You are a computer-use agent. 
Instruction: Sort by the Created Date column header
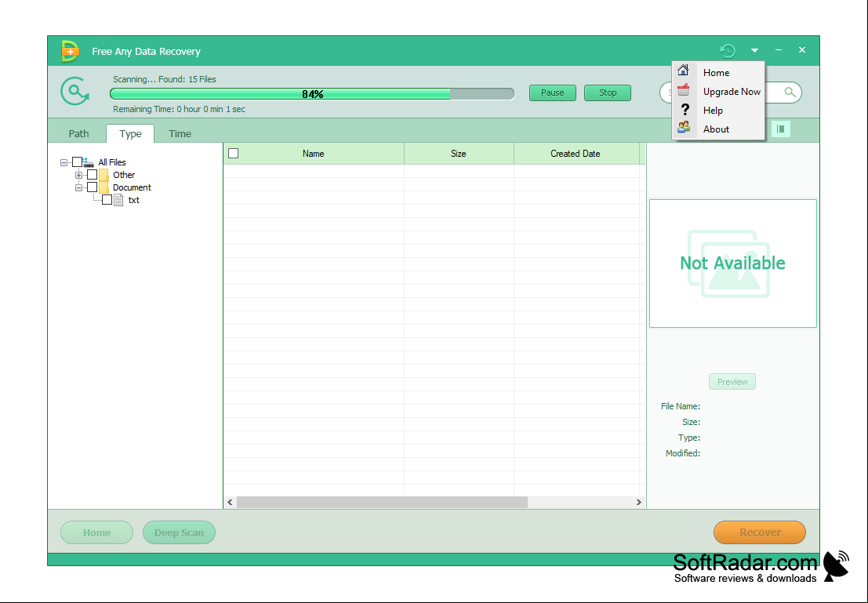pyautogui.click(x=576, y=154)
